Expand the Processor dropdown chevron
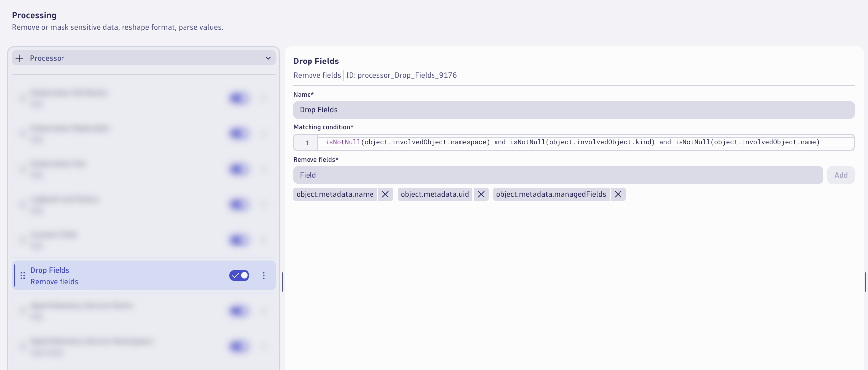 [x=268, y=58]
